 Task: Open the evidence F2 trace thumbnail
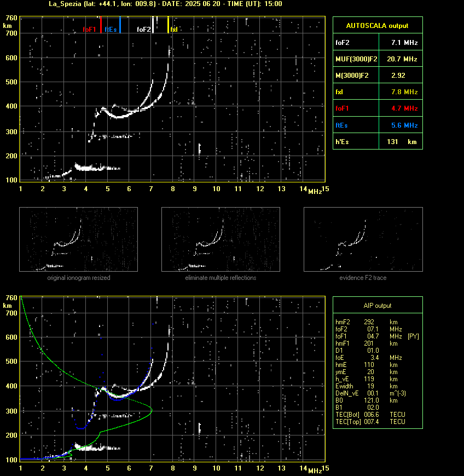point(363,239)
